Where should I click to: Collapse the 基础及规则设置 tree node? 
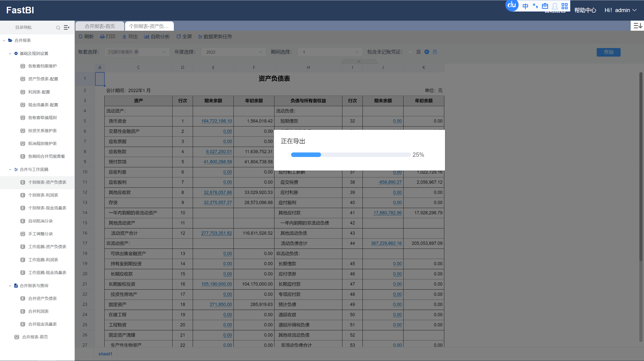[x=10, y=54]
